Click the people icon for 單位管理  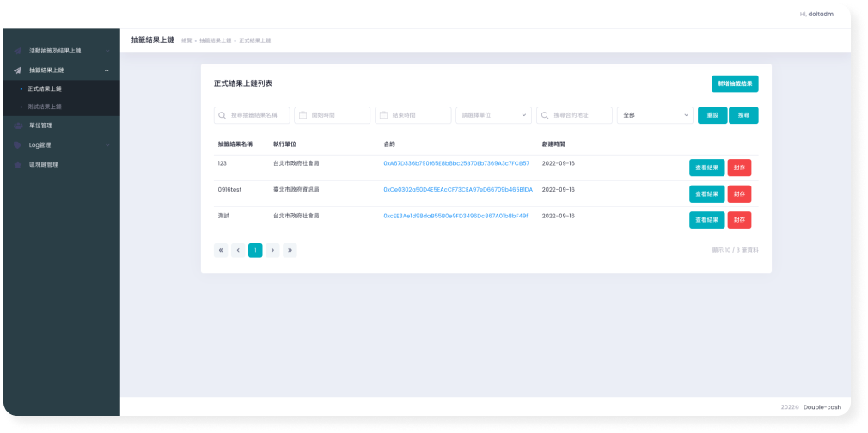click(18, 125)
